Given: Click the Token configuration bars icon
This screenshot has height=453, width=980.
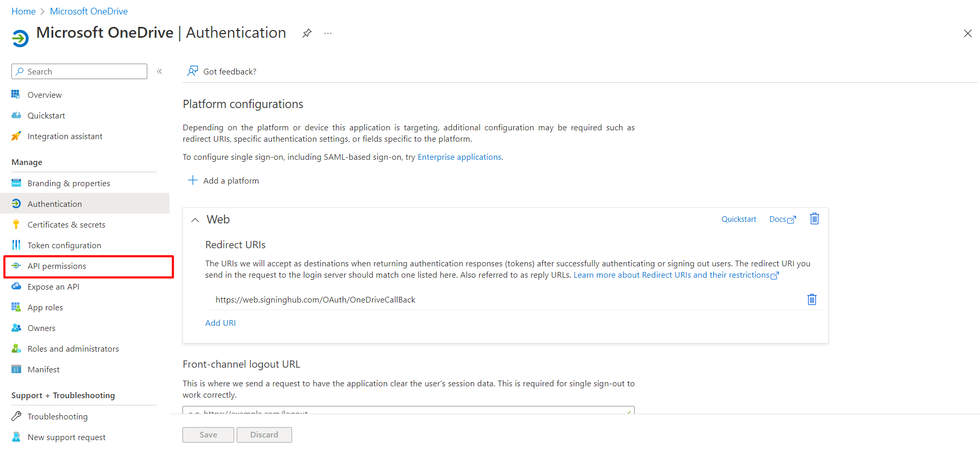Looking at the screenshot, I should 17,245.
